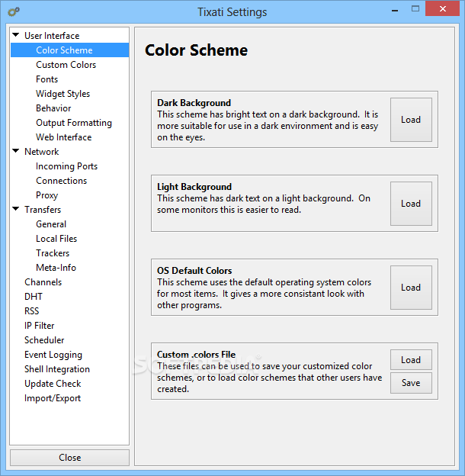465x476 pixels.
Task: Go to Proxy settings
Action: pos(46,195)
